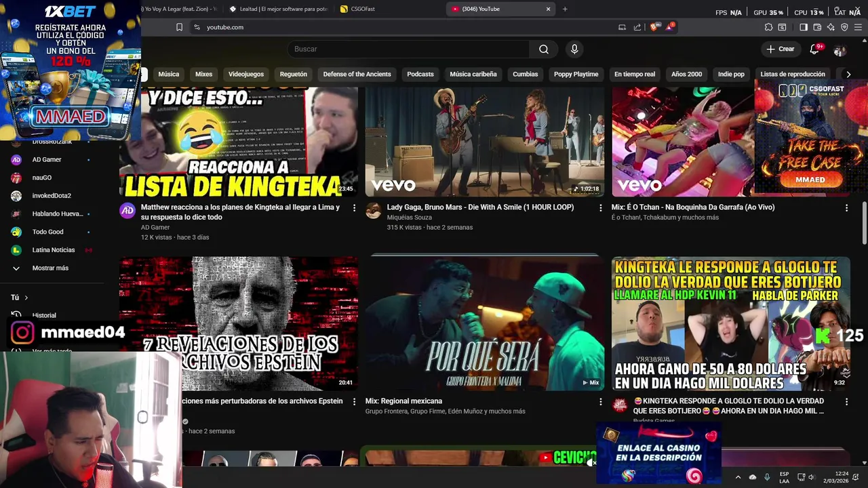
Task: Open options menu for Mix Regional mexicana
Action: click(600, 401)
